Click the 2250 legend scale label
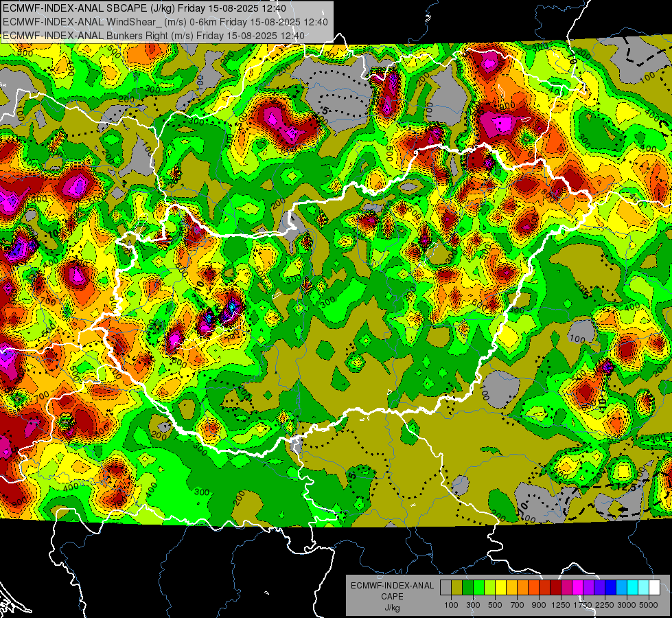This screenshot has width=672, height=618. pos(605,605)
